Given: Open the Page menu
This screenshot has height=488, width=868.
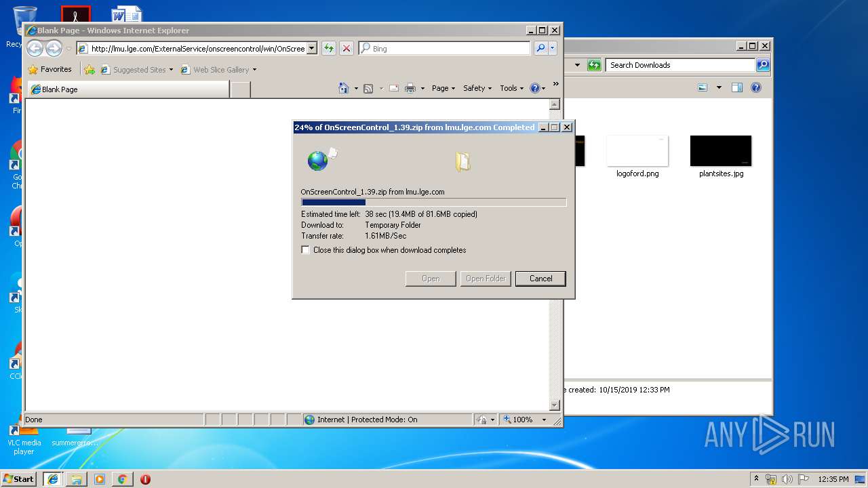Looking at the screenshot, I should (x=443, y=88).
